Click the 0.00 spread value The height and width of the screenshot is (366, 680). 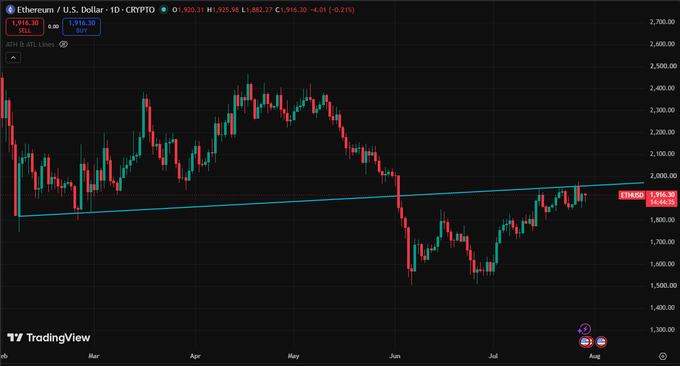tap(53, 26)
